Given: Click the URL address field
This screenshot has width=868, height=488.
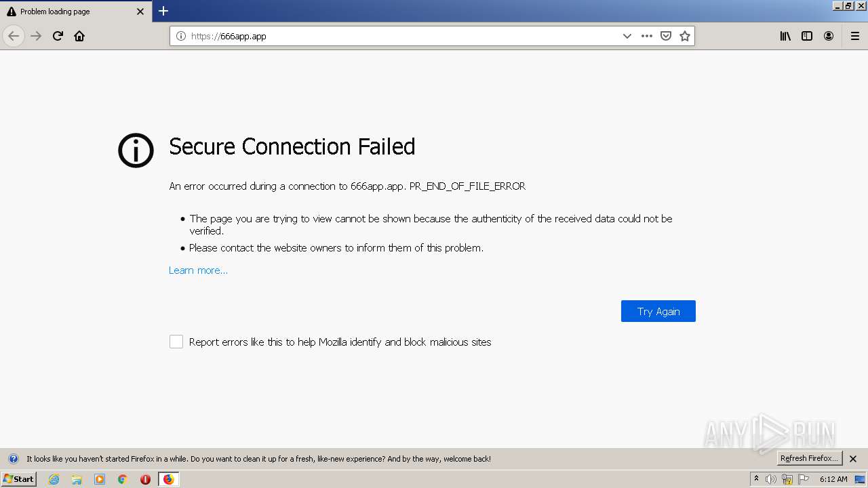Looking at the screenshot, I should pyautogui.click(x=407, y=36).
